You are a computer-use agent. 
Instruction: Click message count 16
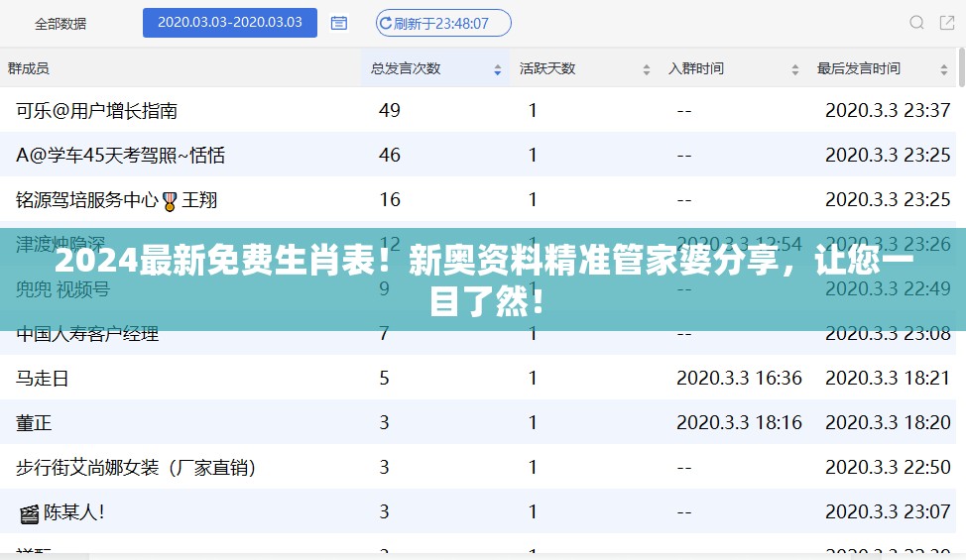click(390, 199)
